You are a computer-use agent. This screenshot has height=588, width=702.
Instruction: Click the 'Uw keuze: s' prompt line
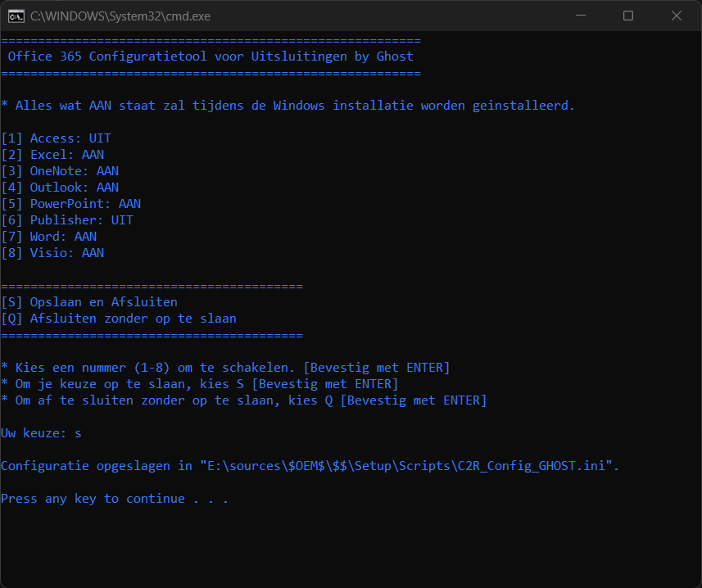pyautogui.click(x=41, y=433)
